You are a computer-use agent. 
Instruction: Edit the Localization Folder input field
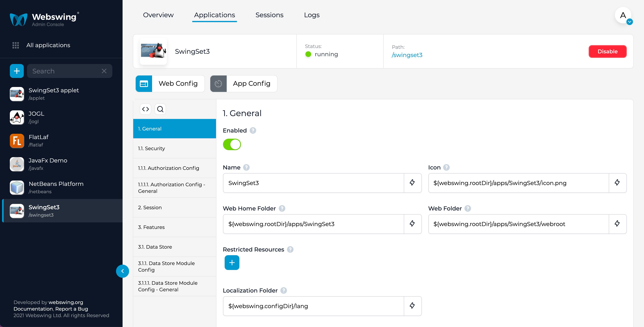click(x=314, y=306)
